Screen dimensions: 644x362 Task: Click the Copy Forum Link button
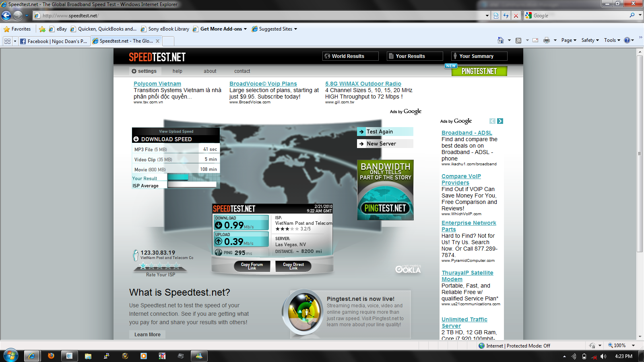click(x=252, y=266)
